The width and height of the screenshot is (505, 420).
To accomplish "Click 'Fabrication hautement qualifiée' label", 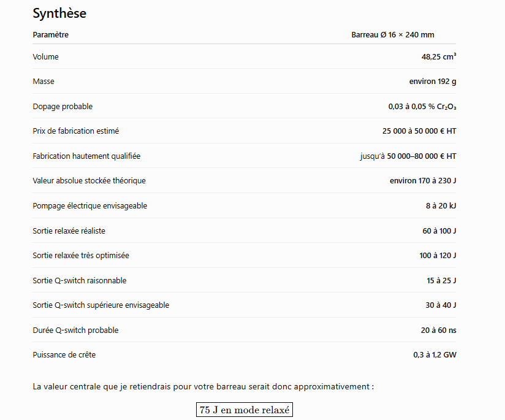I will (86, 156).
